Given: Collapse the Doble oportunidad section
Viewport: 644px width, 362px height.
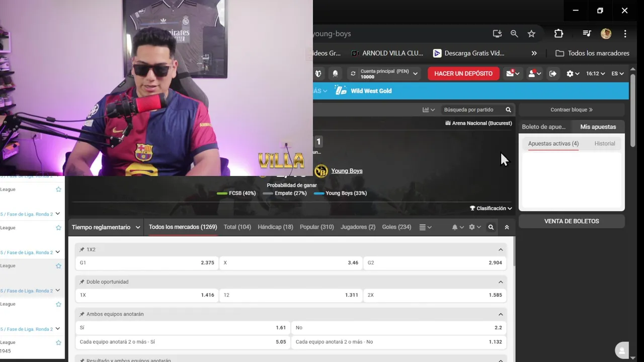Looking at the screenshot, I should 501,282.
